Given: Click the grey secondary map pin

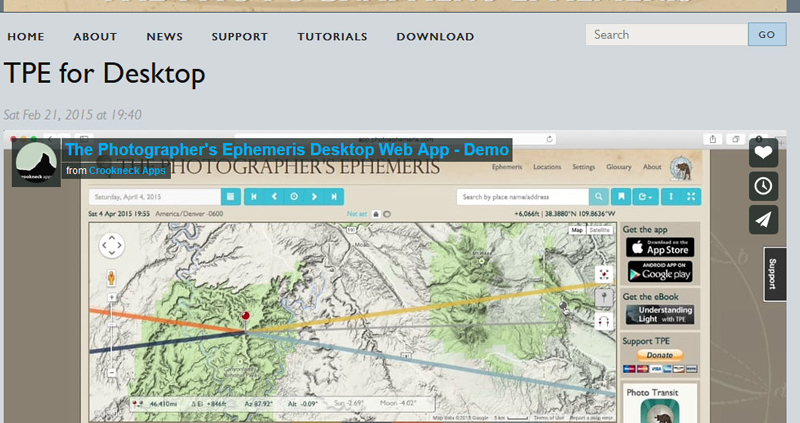Looking at the screenshot, I should (x=563, y=307).
